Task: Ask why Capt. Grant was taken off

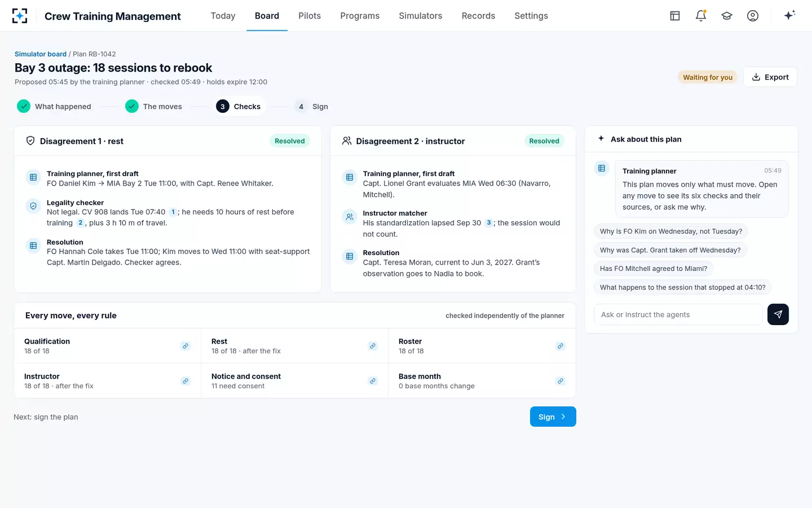Action: [670, 250]
